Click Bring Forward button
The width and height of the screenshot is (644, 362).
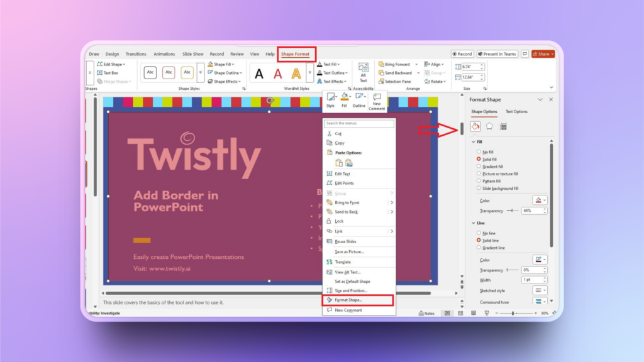pos(394,64)
